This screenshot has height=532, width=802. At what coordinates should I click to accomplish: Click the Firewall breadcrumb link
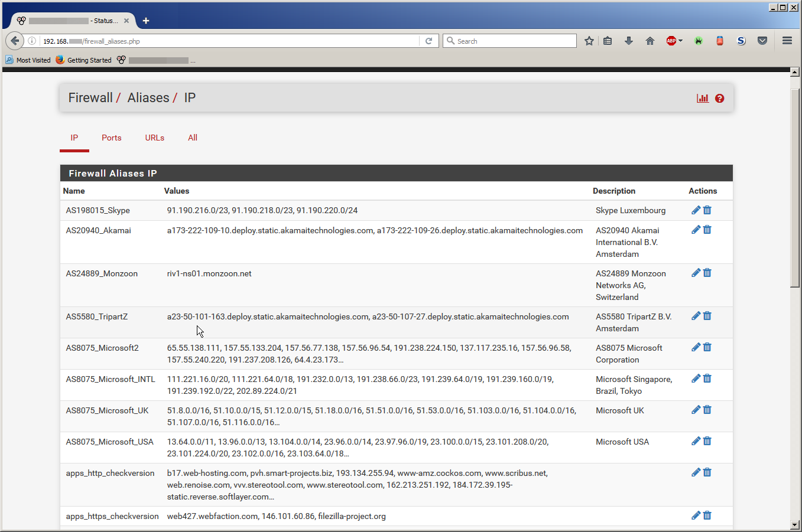pyautogui.click(x=90, y=98)
